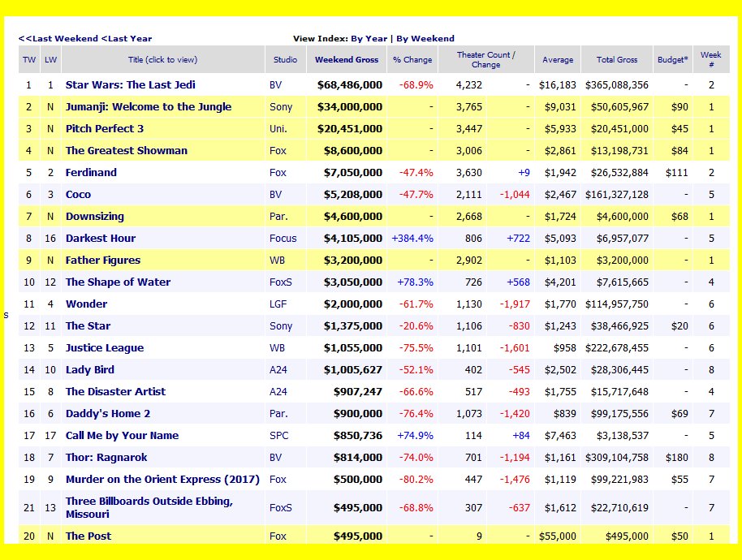Open Jumanji: Welcome to the Jungle page
This screenshot has height=560, width=742.
tap(149, 107)
